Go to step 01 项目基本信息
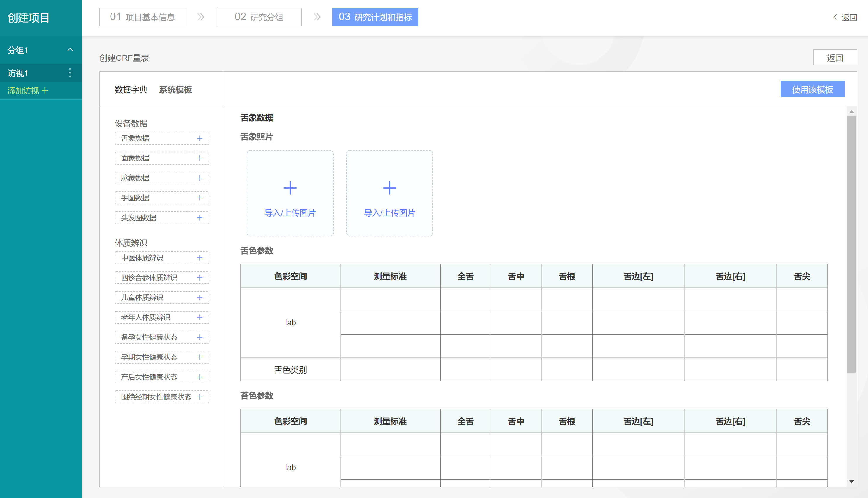 pos(142,17)
